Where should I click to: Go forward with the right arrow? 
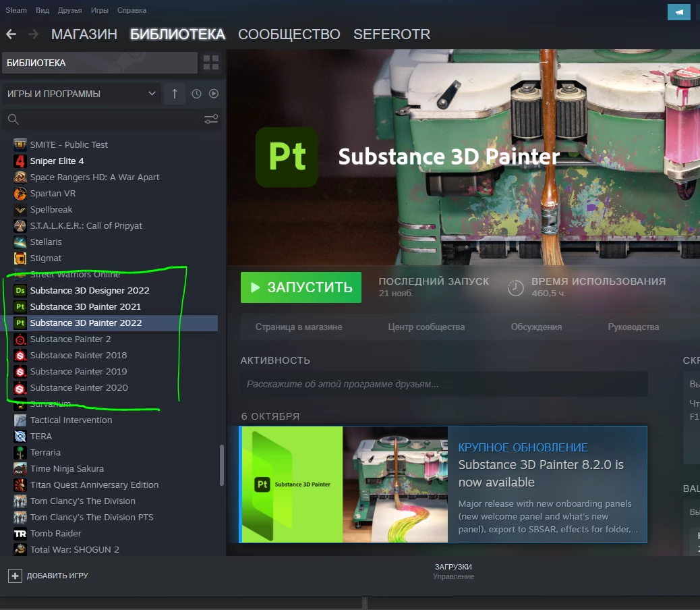pyautogui.click(x=34, y=34)
